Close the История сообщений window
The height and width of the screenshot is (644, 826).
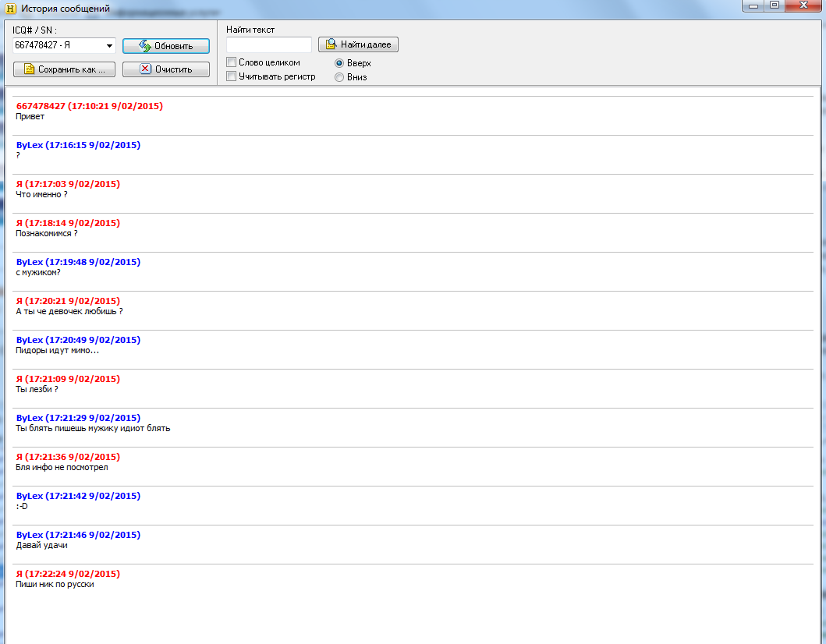(803, 6)
